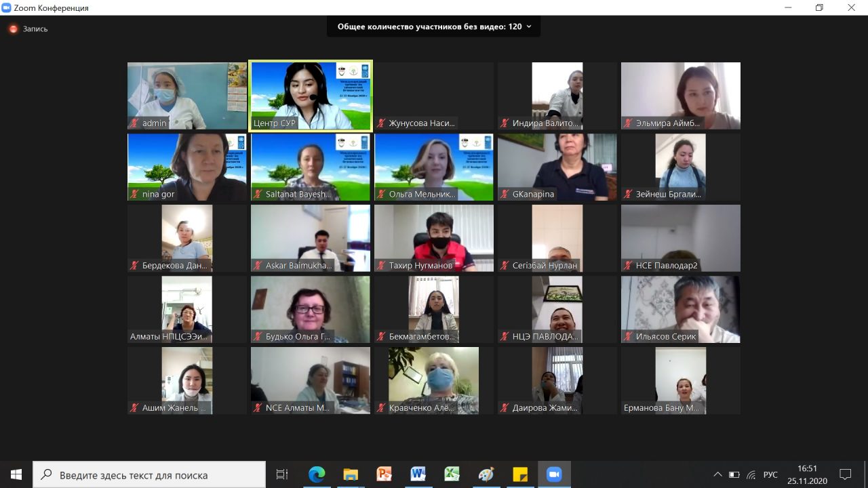Open Sticky Notes from the taskbar
The height and width of the screenshot is (488, 868).
coord(520,474)
